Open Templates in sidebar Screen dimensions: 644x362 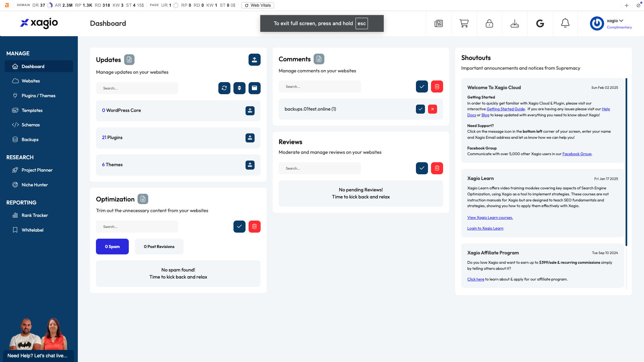[39, 110]
